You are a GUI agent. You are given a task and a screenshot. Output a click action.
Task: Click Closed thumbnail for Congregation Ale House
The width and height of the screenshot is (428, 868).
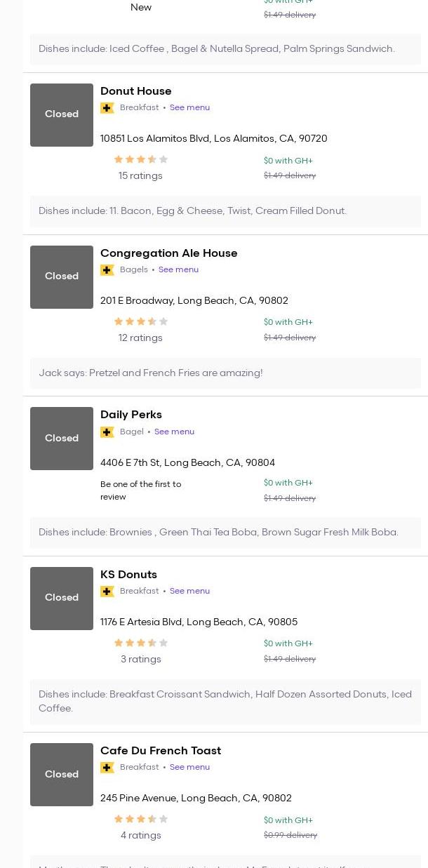(x=62, y=276)
